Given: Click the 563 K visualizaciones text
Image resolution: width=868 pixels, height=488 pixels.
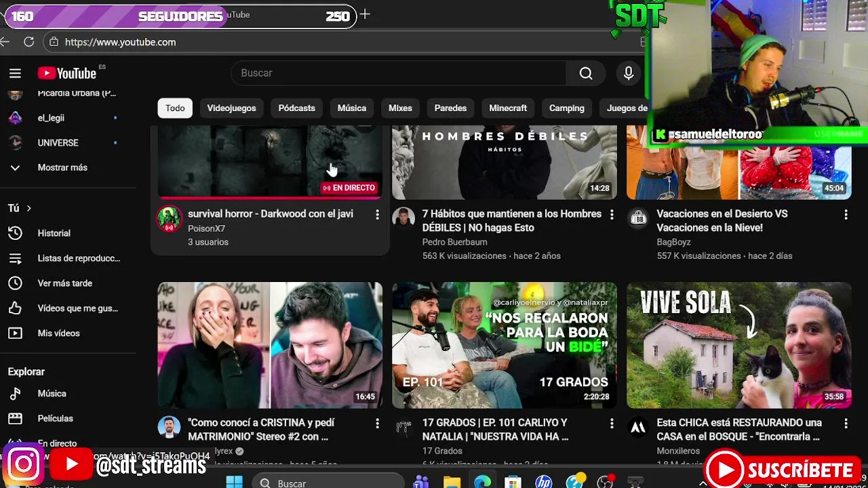Looking at the screenshot, I should 465,256.
